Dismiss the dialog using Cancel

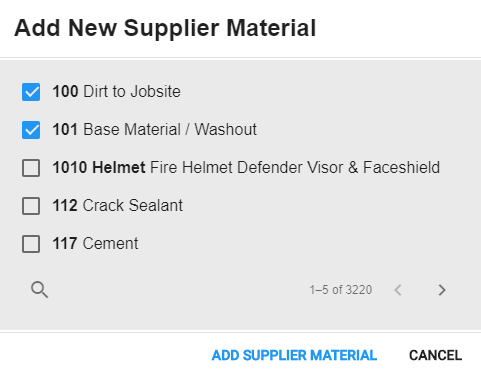pyautogui.click(x=435, y=355)
